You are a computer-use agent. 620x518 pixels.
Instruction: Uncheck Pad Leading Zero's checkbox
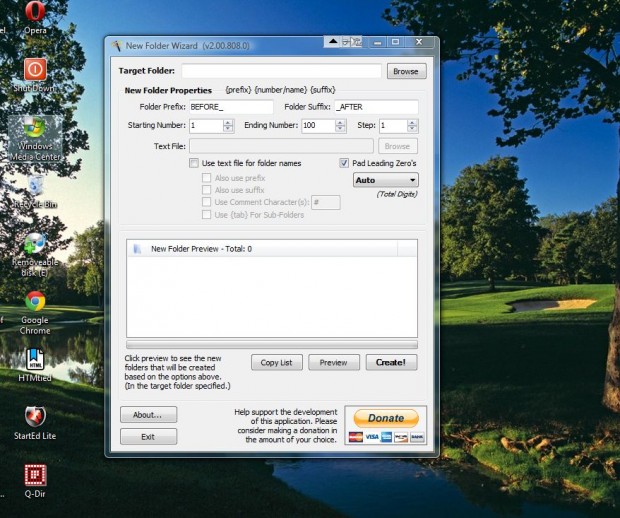344,163
